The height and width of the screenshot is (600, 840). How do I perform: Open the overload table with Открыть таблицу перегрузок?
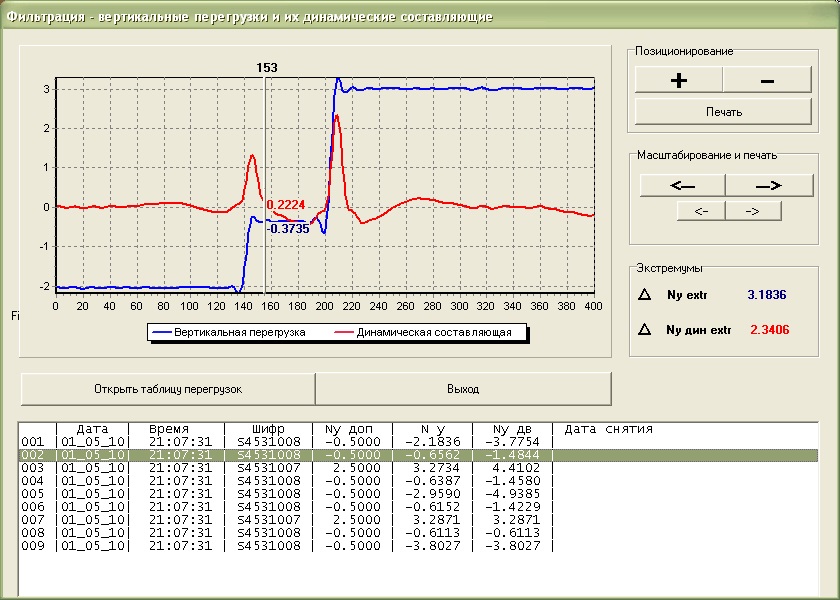point(168,389)
